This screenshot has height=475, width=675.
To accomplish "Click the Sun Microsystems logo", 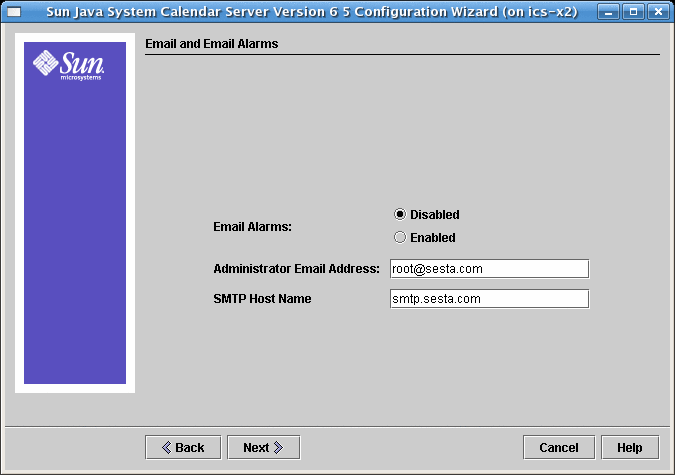I will coord(69,65).
